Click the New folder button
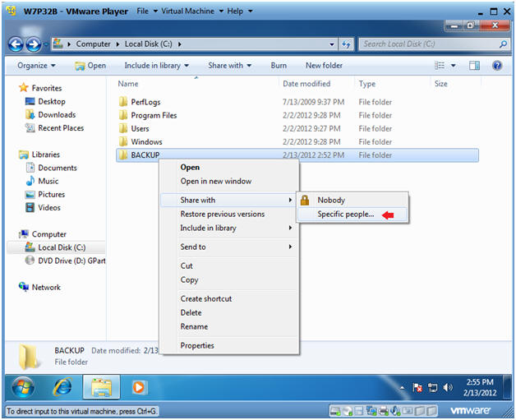516x420 pixels. pos(325,66)
